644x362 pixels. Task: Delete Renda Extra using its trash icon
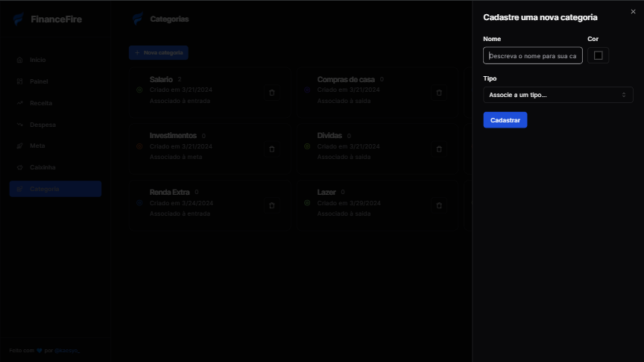pyautogui.click(x=271, y=205)
